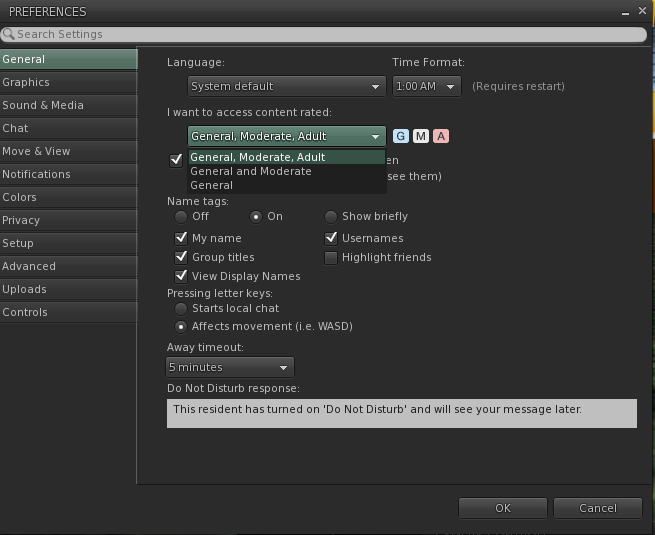
Task: Click the search magnifier icon
Action: (8, 34)
